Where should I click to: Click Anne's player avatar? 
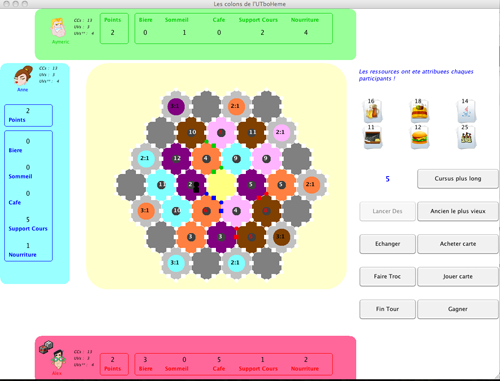coord(23,75)
